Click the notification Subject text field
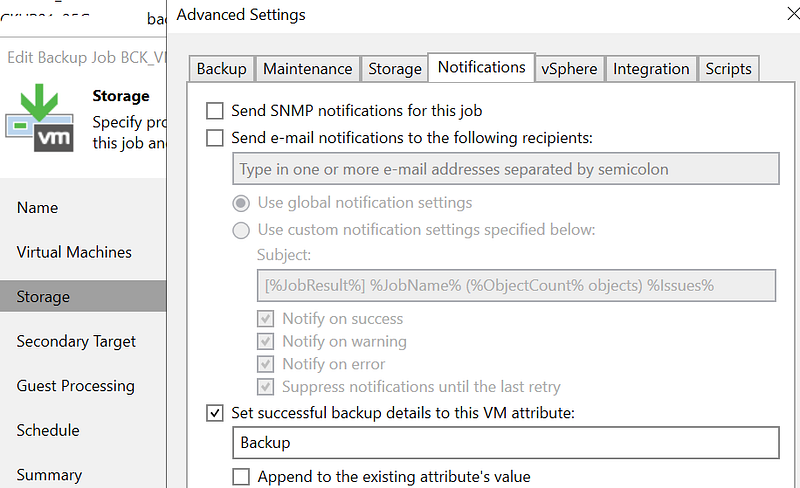 [516, 285]
